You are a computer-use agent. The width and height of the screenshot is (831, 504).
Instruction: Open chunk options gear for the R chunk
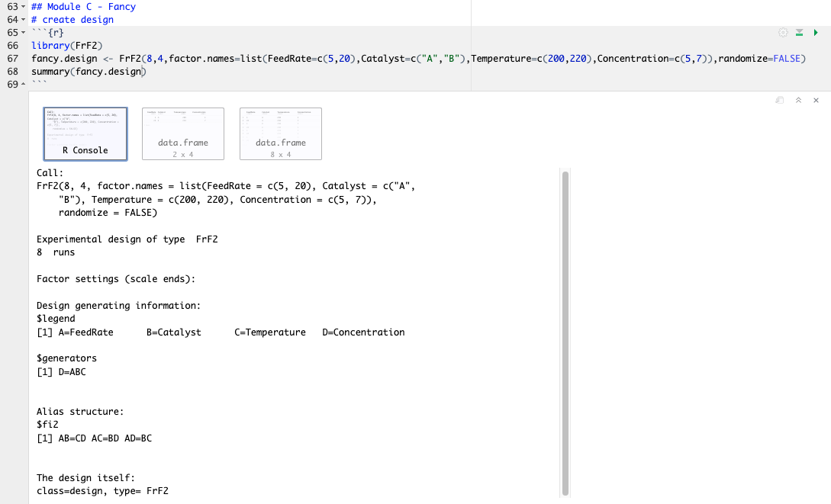click(782, 33)
